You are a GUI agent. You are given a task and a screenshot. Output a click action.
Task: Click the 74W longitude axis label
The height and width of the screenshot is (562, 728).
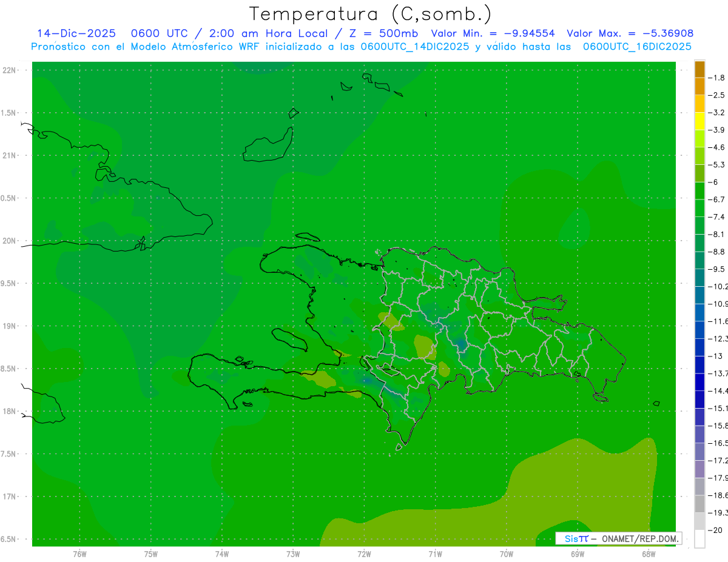pos(222,554)
